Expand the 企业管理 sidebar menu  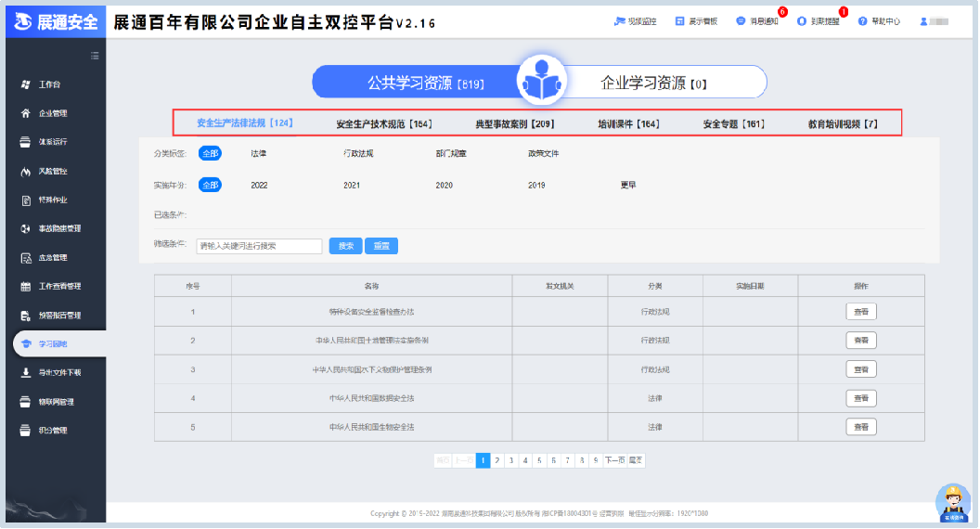(52, 114)
